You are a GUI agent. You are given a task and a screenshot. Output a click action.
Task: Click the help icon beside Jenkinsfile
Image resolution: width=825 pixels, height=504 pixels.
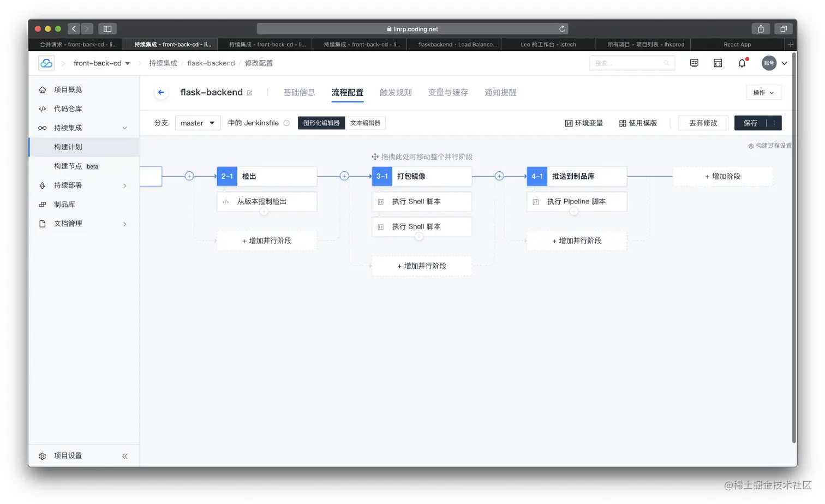[x=286, y=123]
